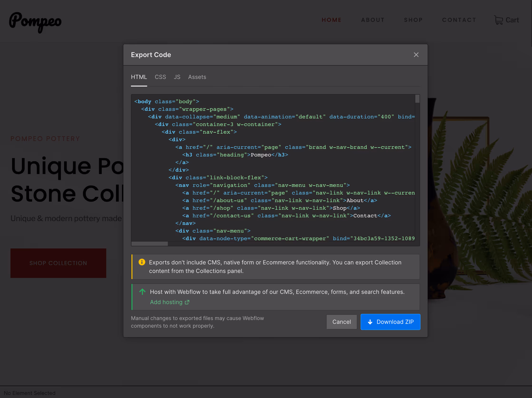
Task: Click the Cart label in the header
Action: (512, 20)
